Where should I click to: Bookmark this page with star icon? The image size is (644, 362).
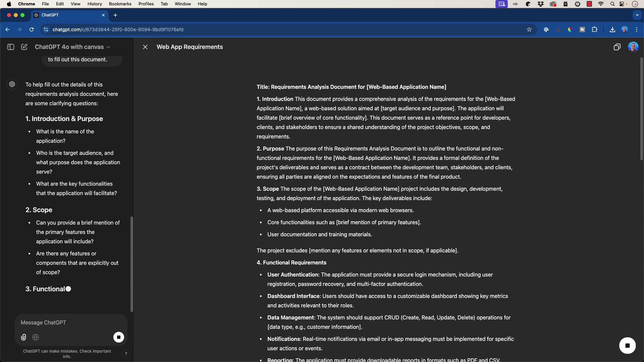tap(529, 29)
